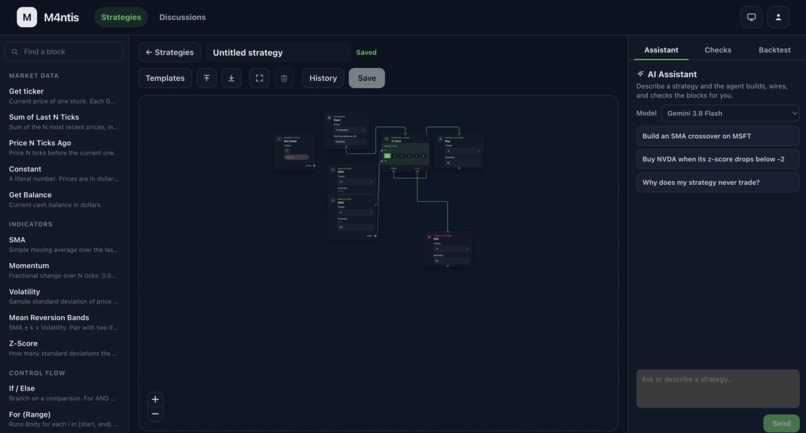Select the 'Momentum' block in sidebar
806x433 pixels.
point(64,270)
